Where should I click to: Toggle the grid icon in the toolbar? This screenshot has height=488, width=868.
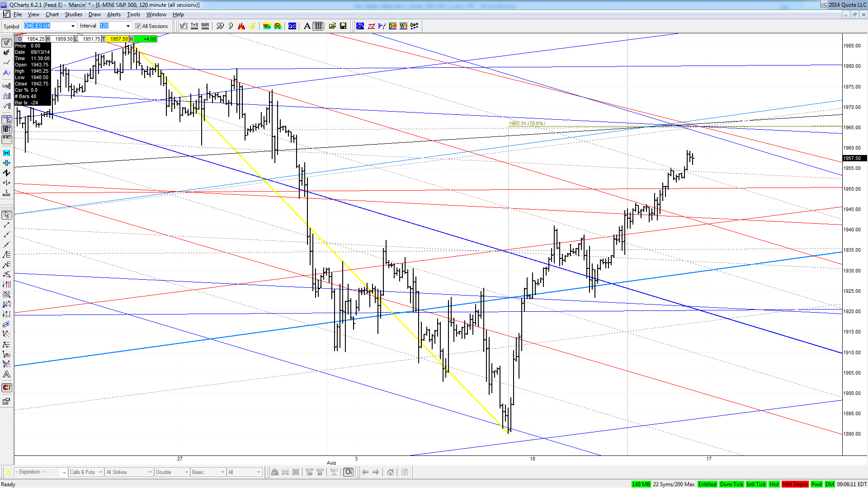(318, 26)
